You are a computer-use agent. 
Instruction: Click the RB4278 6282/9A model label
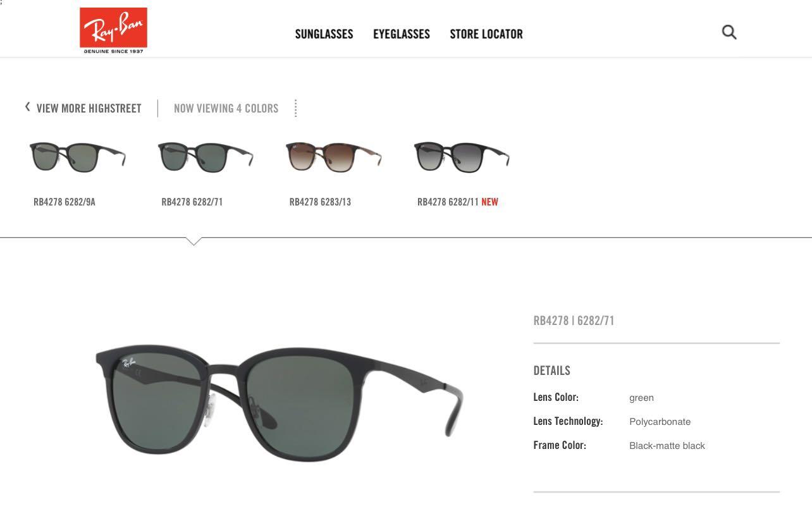[65, 202]
